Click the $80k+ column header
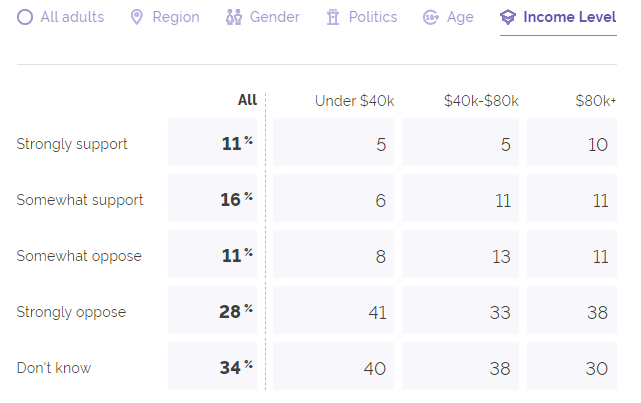Image resolution: width=641 pixels, height=403 pixels. (x=596, y=100)
